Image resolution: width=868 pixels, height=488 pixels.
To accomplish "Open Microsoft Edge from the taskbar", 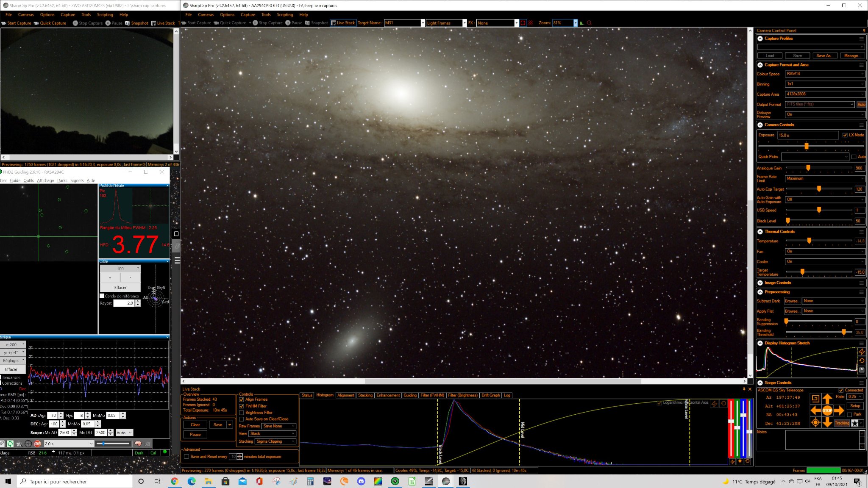I will tap(191, 481).
